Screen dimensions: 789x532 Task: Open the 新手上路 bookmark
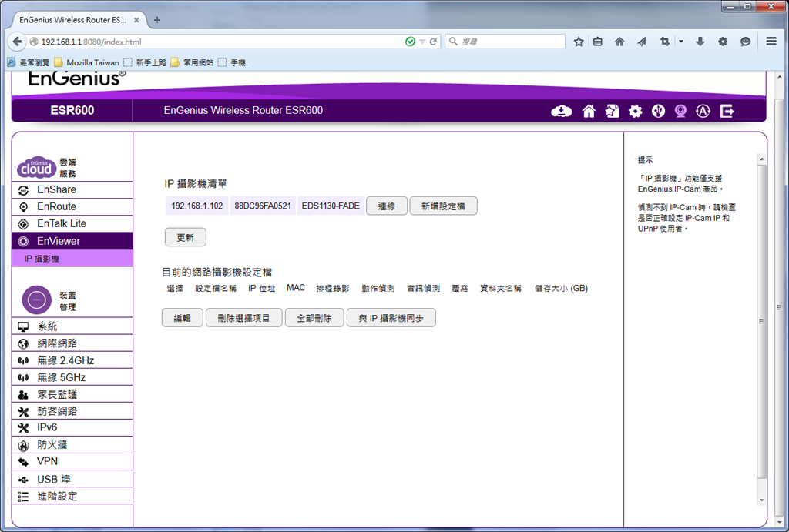point(145,62)
